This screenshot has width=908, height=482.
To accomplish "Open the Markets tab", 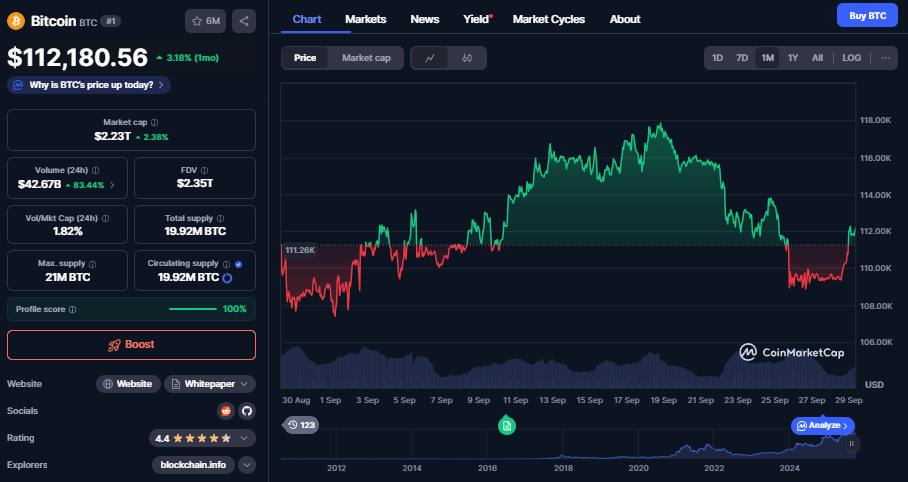I will click(x=365, y=19).
